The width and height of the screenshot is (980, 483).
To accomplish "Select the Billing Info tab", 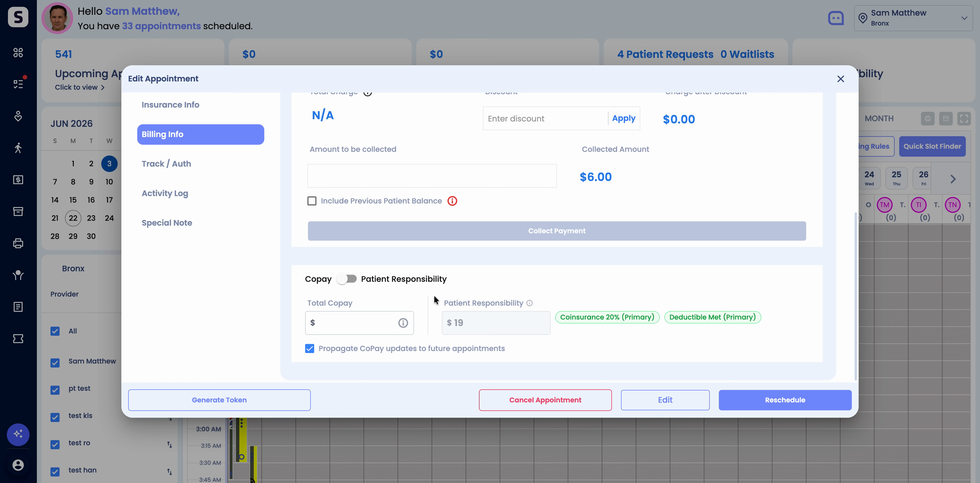I will 200,134.
